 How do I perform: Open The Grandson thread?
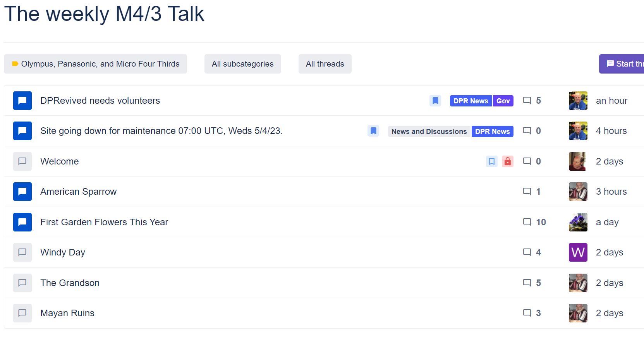point(70,283)
